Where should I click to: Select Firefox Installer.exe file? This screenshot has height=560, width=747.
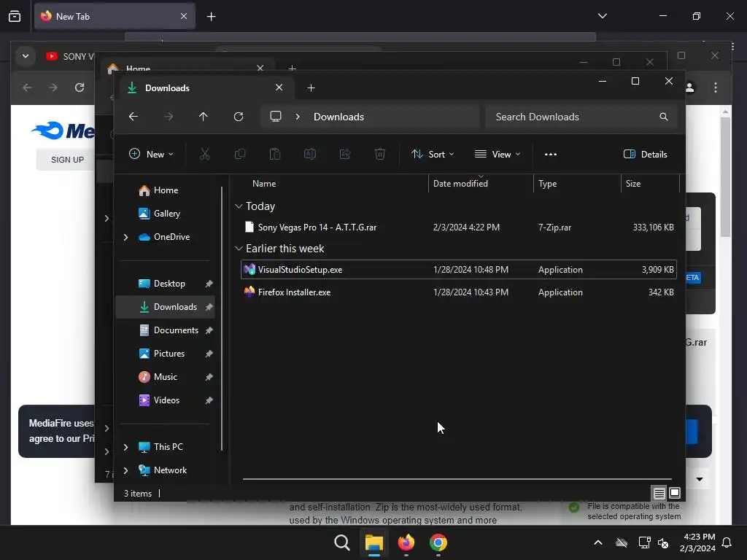click(x=459, y=292)
